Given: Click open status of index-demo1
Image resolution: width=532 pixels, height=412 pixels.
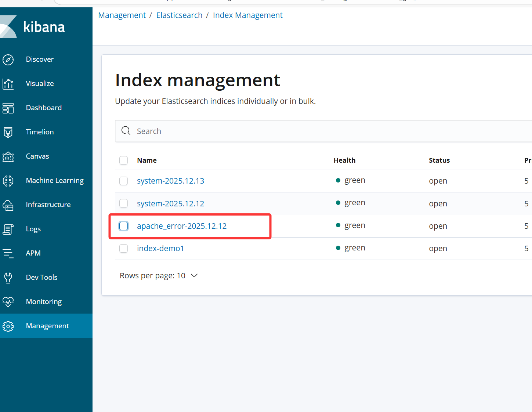Looking at the screenshot, I should click(x=438, y=249).
